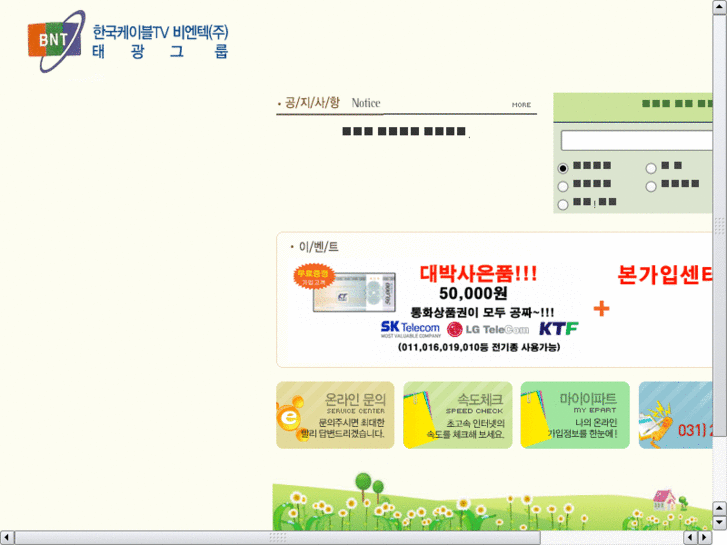Screen dimensions: 727x545
Task: Click the SK Telecom logo
Action: (410, 329)
